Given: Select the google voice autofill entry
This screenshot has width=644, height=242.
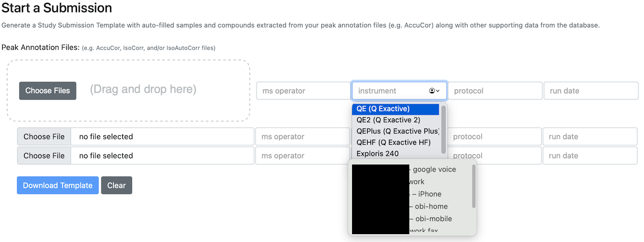Looking at the screenshot, I should pos(412,169).
